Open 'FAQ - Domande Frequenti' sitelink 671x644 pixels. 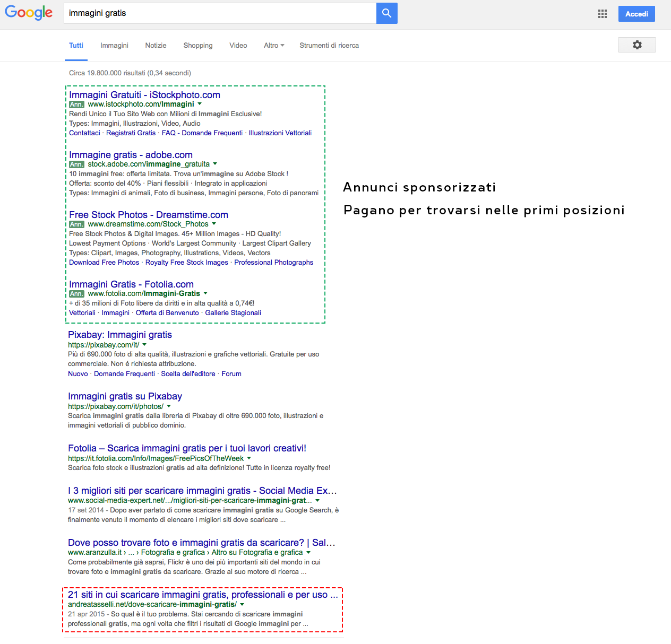point(202,133)
